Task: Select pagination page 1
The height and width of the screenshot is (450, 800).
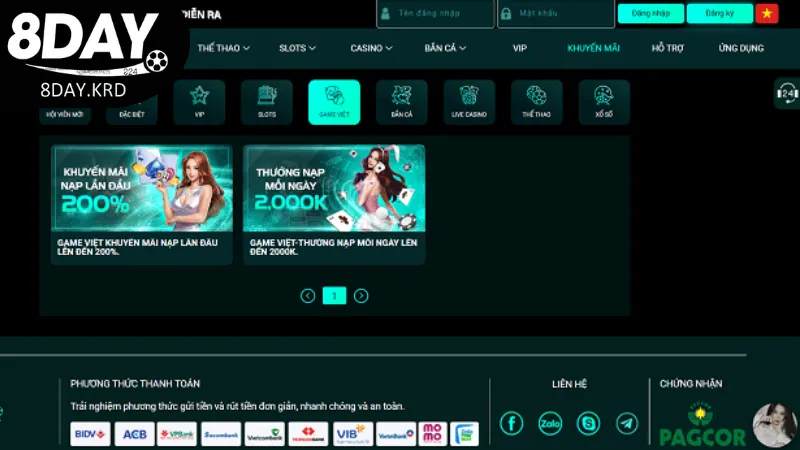Action: [334, 295]
